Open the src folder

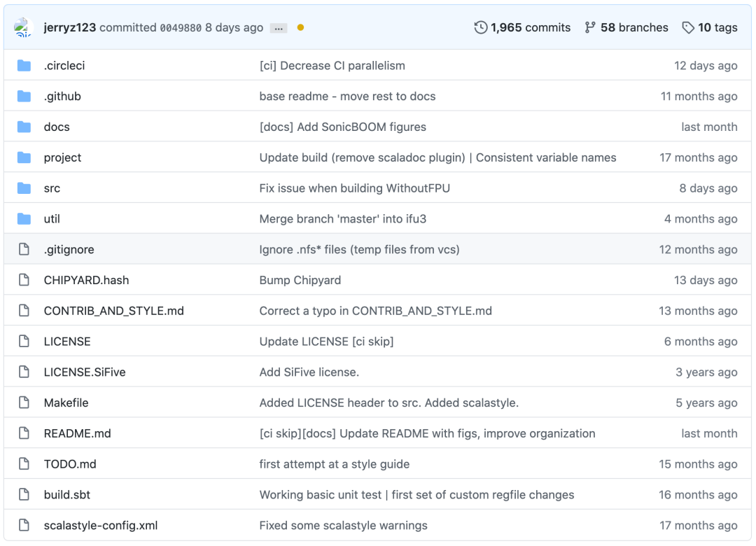pyautogui.click(x=52, y=188)
